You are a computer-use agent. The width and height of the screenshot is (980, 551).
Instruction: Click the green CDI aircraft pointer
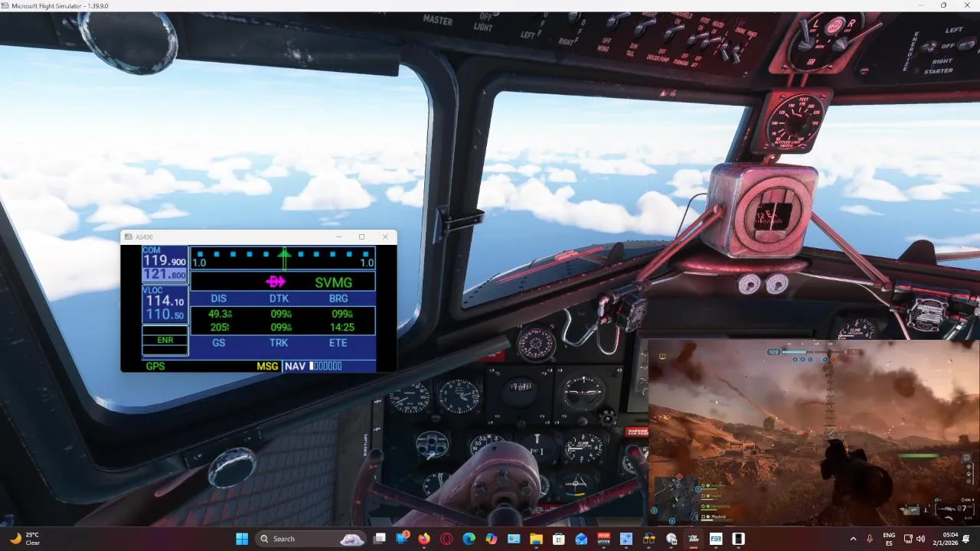[x=284, y=257]
